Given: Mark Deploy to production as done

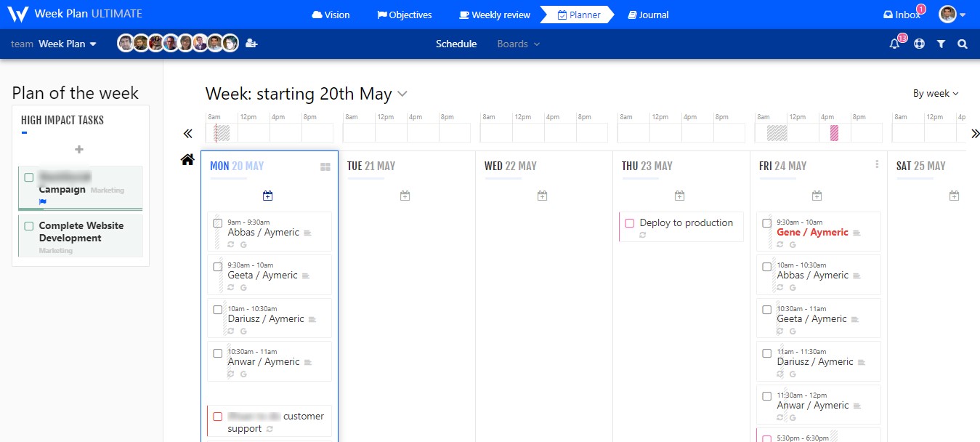Looking at the screenshot, I should [629, 223].
